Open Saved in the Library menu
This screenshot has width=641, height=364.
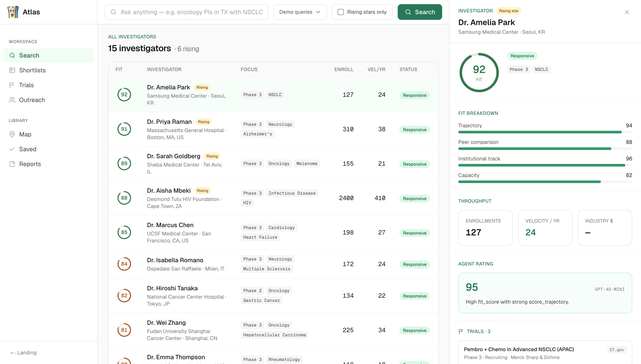tap(48, 149)
